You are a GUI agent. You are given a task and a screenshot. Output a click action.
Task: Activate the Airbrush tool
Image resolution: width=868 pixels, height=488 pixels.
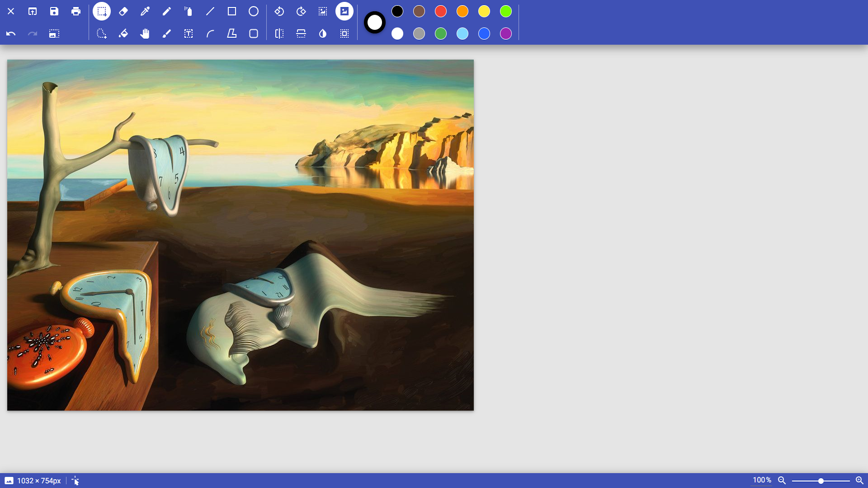click(x=189, y=11)
